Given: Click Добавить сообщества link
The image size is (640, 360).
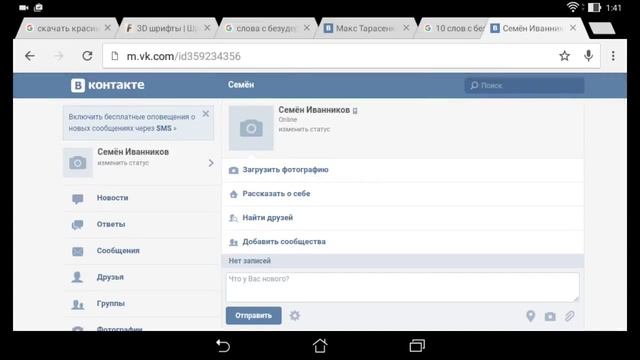Looking at the screenshot, I should click(x=284, y=242).
